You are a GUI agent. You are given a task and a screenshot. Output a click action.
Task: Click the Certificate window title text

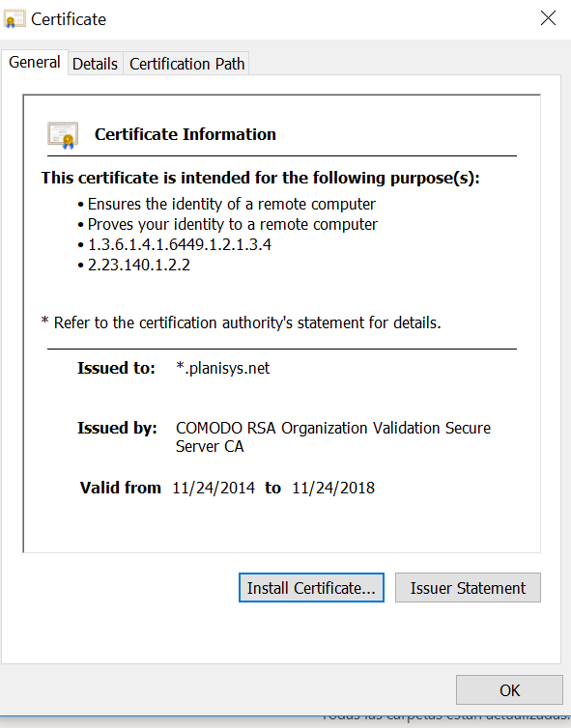click(x=69, y=19)
